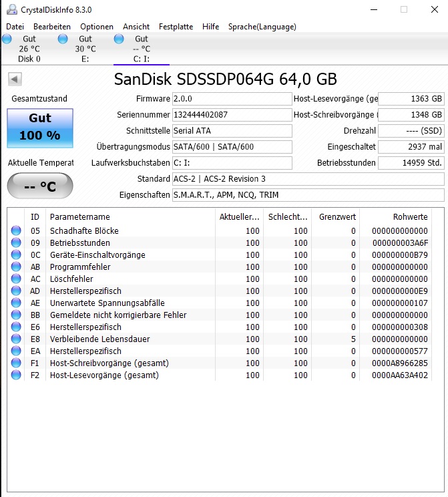Screen dimensions: 448x497
Task: Click the status orb for Schadhafte Blöcke
Action: pyautogui.click(x=16, y=230)
